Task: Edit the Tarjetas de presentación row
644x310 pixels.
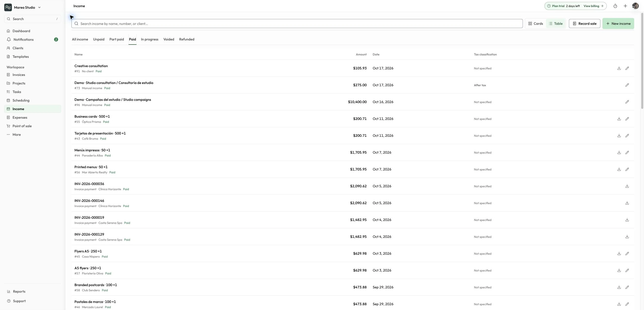Action: (x=627, y=136)
